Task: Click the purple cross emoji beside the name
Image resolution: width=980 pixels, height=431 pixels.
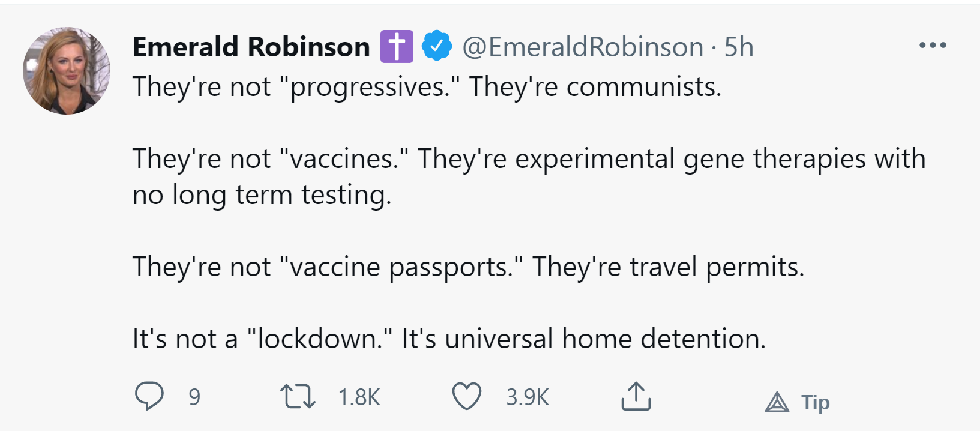Action: 397,46
